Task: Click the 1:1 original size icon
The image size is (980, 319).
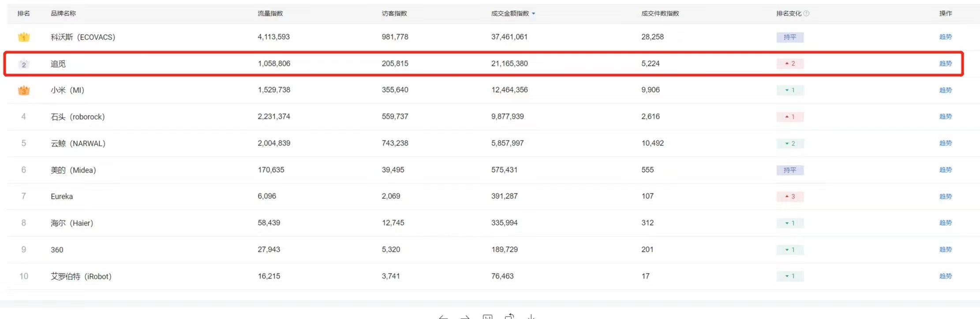Action: [487, 316]
